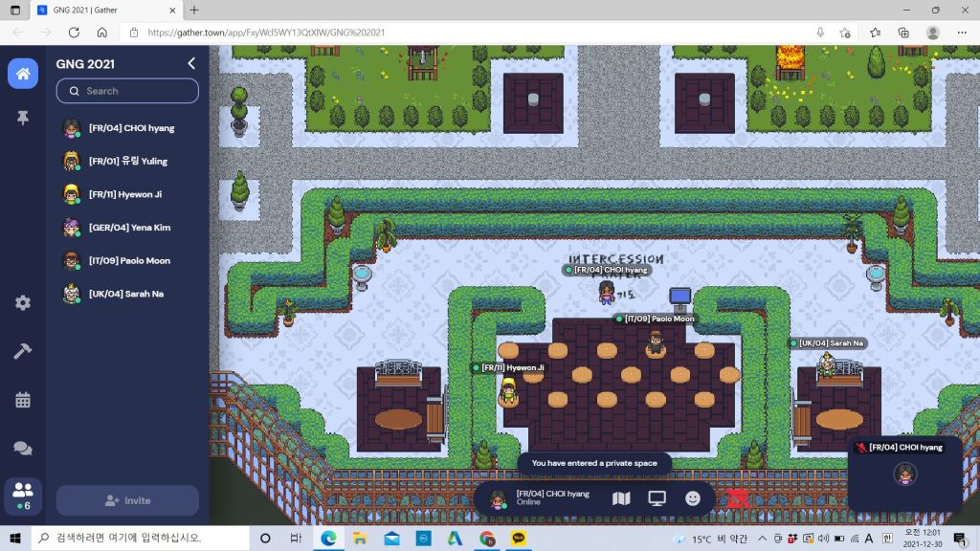Open the Chat speech bubbles icon
The height and width of the screenshot is (551, 980).
pyautogui.click(x=23, y=448)
